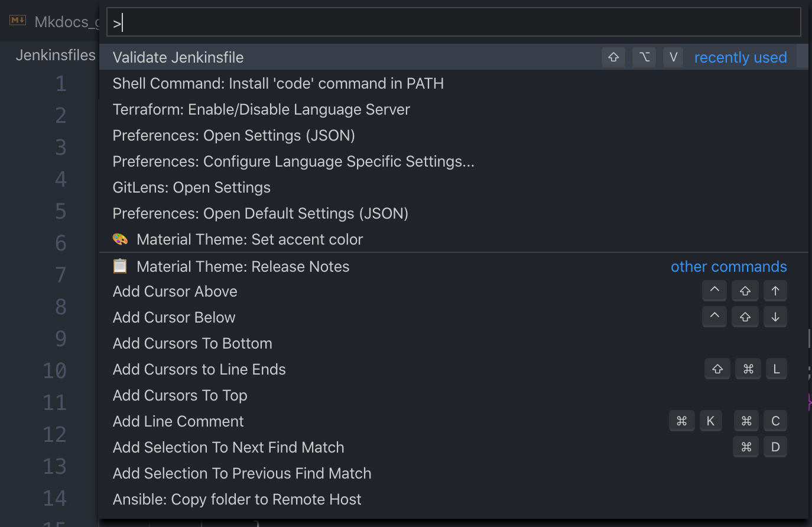Choose Terraform: Enable/Disable Language Server
Image resolution: width=812 pixels, height=527 pixels.
coord(261,109)
